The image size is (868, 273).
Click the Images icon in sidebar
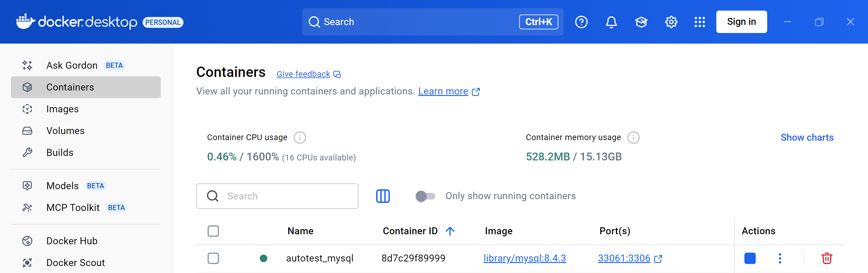click(27, 109)
